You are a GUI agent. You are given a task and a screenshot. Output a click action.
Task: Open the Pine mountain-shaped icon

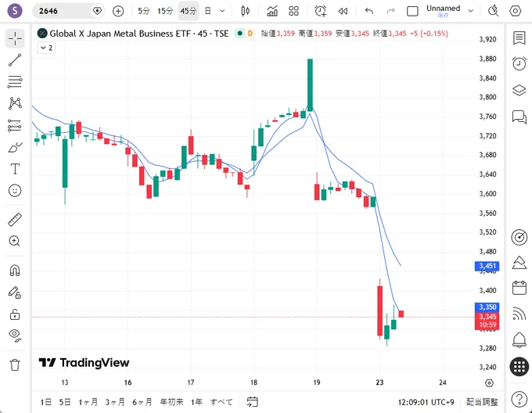(519, 263)
